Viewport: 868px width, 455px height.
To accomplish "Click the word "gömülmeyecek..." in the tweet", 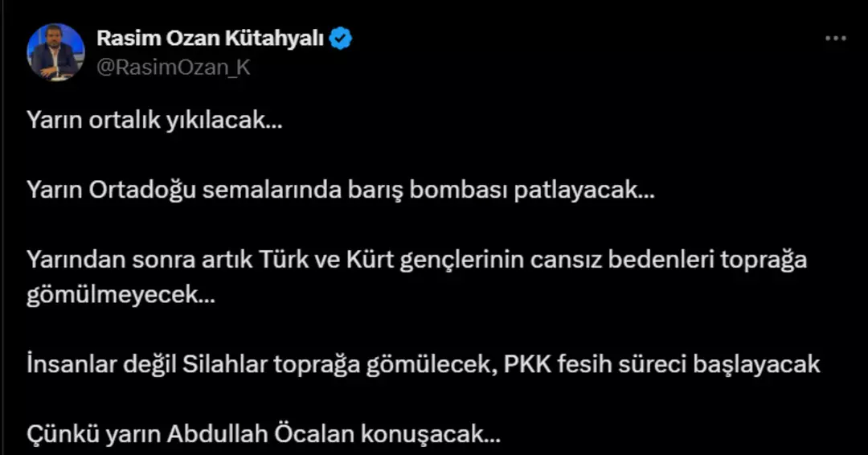I will [x=121, y=294].
